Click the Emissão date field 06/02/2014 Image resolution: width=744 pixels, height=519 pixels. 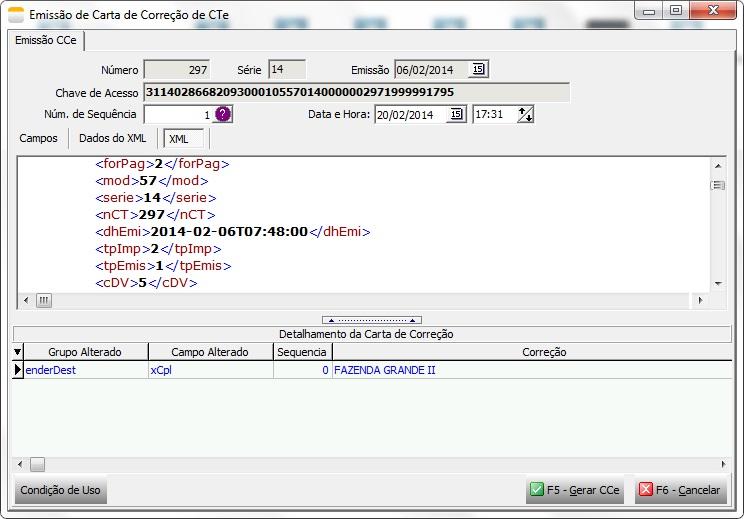[x=432, y=70]
